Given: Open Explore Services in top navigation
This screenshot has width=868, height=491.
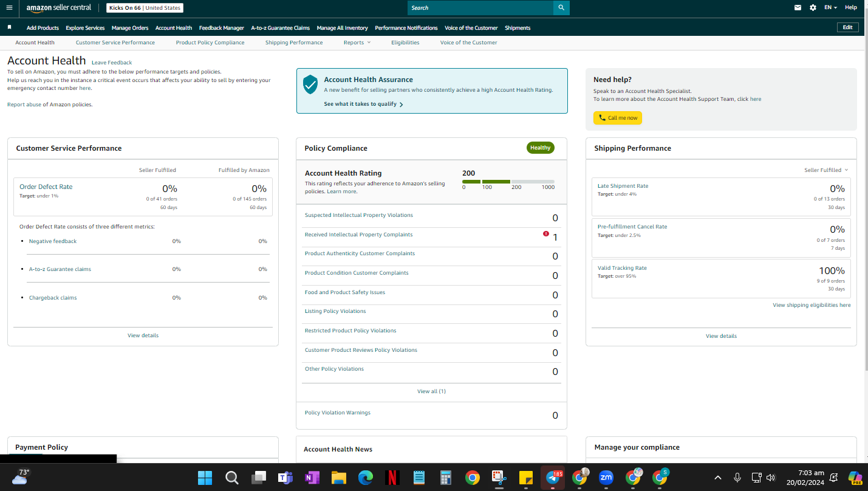Looking at the screenshot, I should (x=85, y=28).
